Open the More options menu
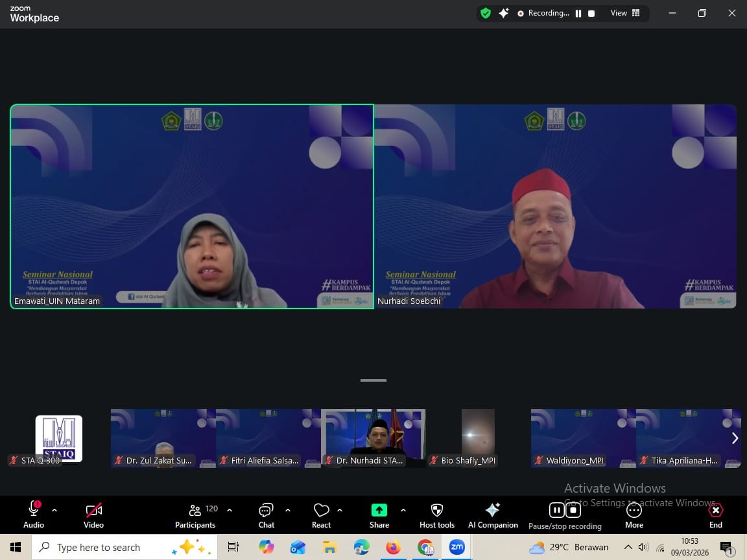Image resolution: width=747 pixels, height=560 pixels. [634, 515]
